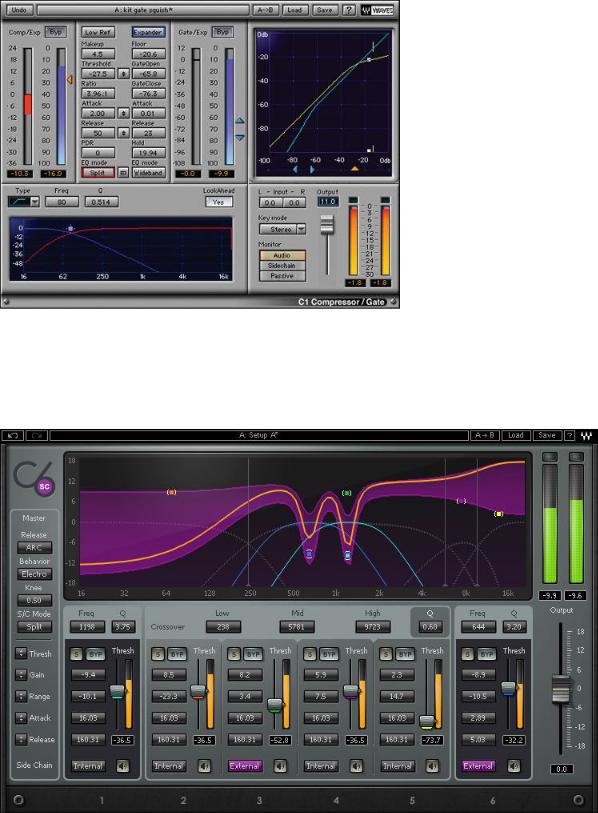
Task: Click the Threshold stepper arrows in C1
Action: point(123,74)
